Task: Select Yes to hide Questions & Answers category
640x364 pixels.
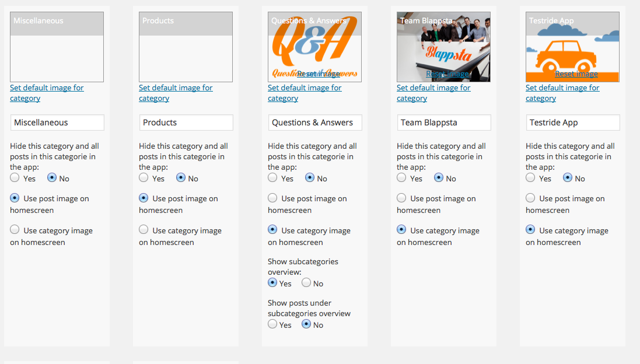Action: click(272, 177)
